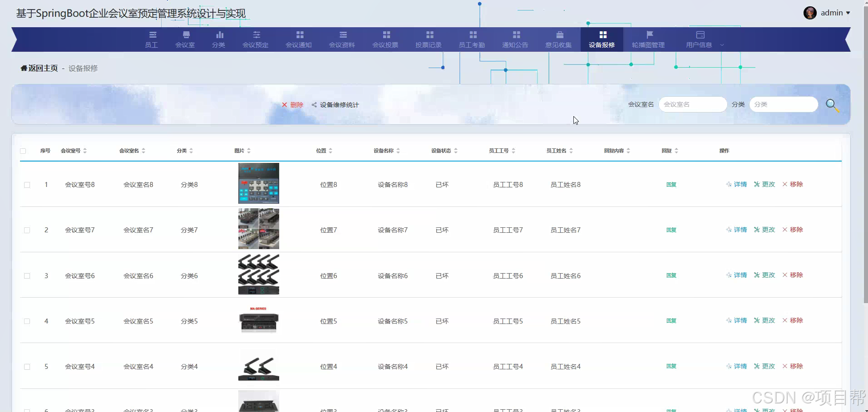Open the 通知公告 nav icon
This screenshot has height=412, width=868.
coord(516,35)
